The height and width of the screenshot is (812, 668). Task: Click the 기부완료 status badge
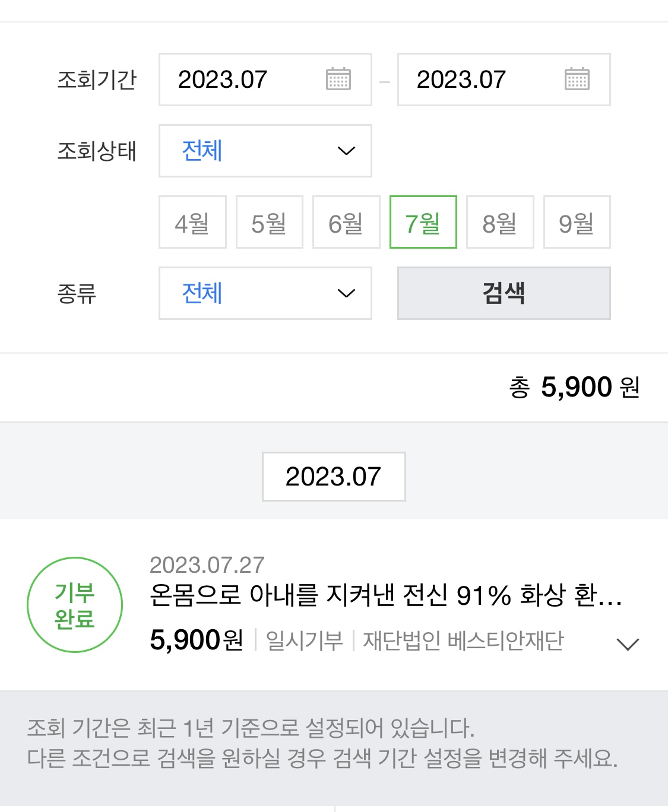75,605
